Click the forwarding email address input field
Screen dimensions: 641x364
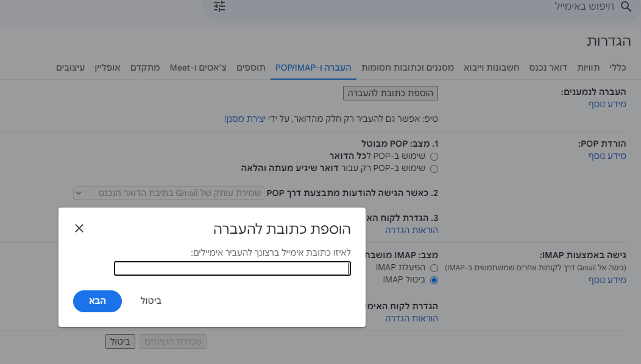tap(232, 268)
